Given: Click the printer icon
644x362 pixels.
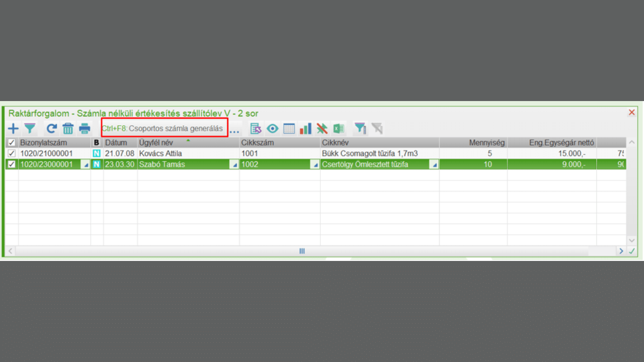Looking at the screenshot, I should coord(85,129).
